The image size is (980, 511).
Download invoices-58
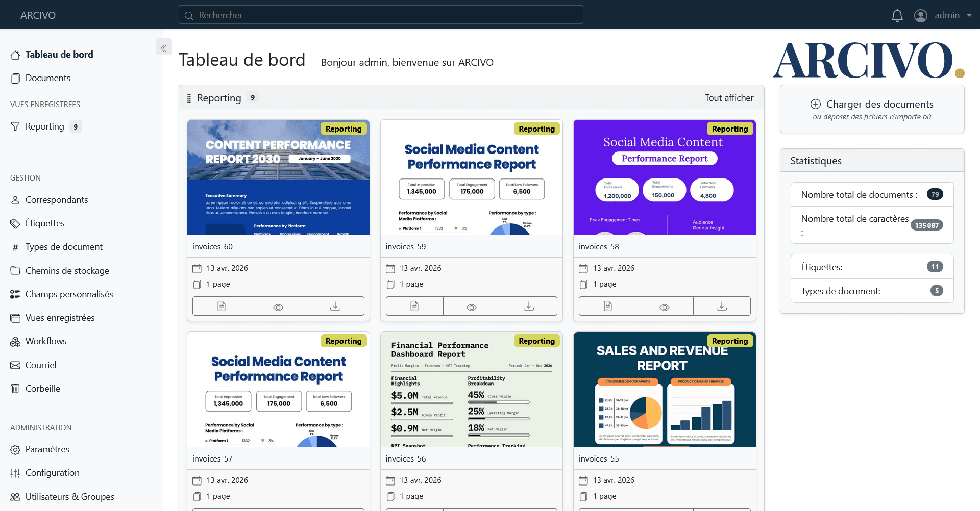pyautogui.click(x=722, y=306)
